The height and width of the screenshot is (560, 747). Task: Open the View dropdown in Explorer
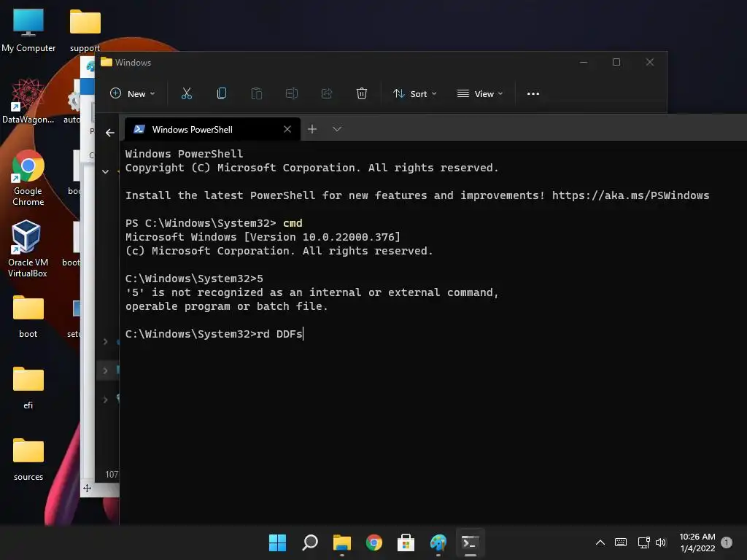[480, 94]
